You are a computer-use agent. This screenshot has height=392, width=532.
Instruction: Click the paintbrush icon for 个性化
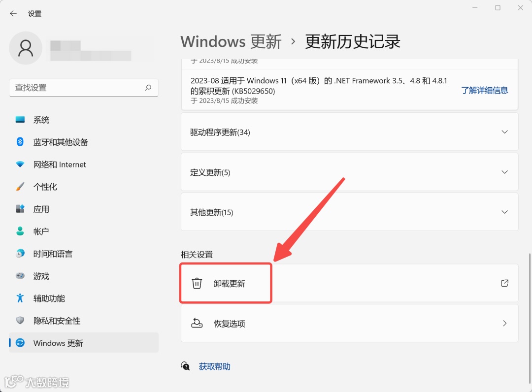point(20,187)
